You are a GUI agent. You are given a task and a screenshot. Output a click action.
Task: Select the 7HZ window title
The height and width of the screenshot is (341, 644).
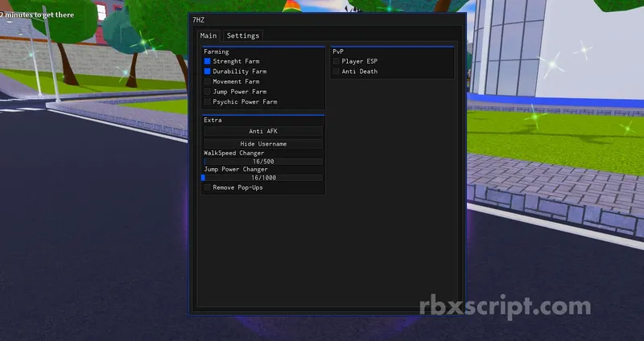click(x=198, y=19)
